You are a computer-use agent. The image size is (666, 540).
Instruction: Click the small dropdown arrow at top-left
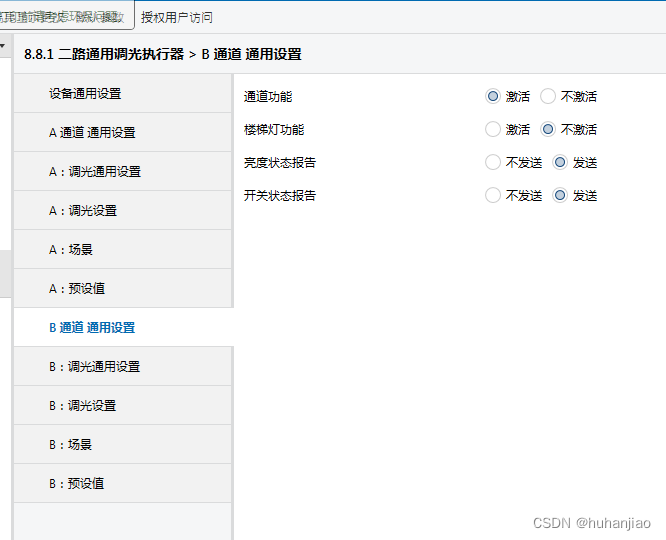3,46
